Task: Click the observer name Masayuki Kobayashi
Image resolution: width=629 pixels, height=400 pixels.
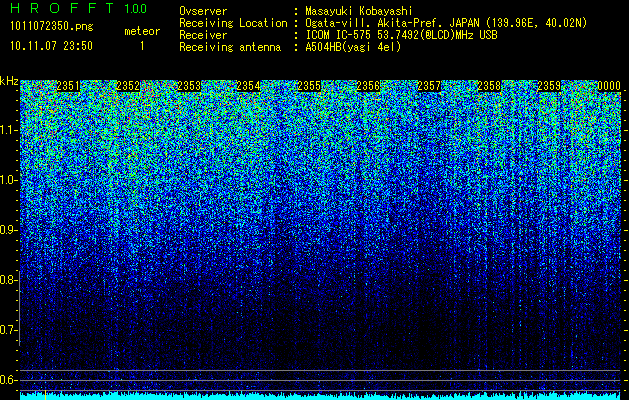Action: tap(359, 12)
